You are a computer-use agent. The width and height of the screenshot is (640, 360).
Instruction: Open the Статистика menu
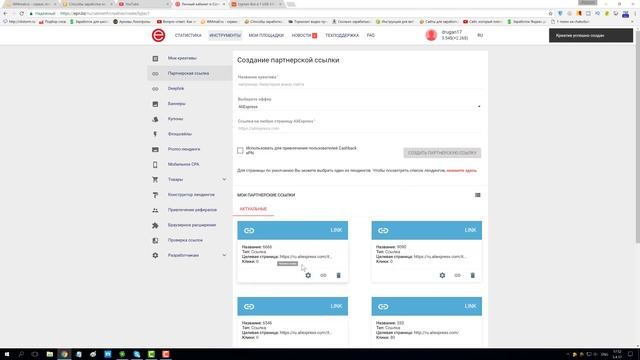pos(188,36)
